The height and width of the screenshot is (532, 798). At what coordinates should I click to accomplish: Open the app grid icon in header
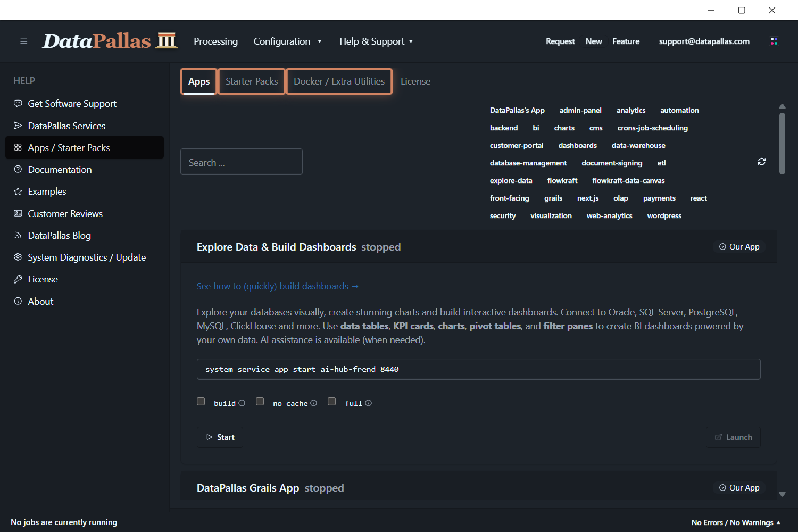pos(774,41)
